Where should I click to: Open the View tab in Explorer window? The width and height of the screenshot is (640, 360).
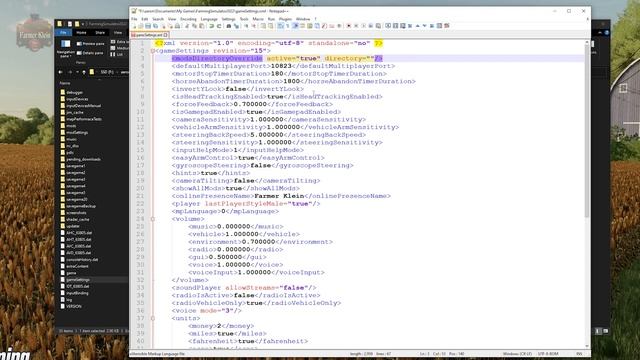click(x=118, y=32)
